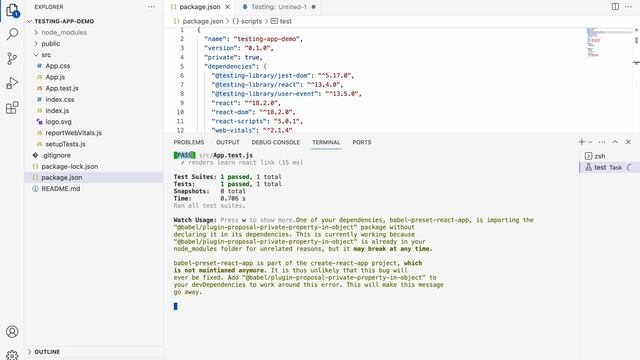Image resolution: width=640 pixels, height=360 pixels.
Task: Expand the public folder
Action: click(51, 44)
